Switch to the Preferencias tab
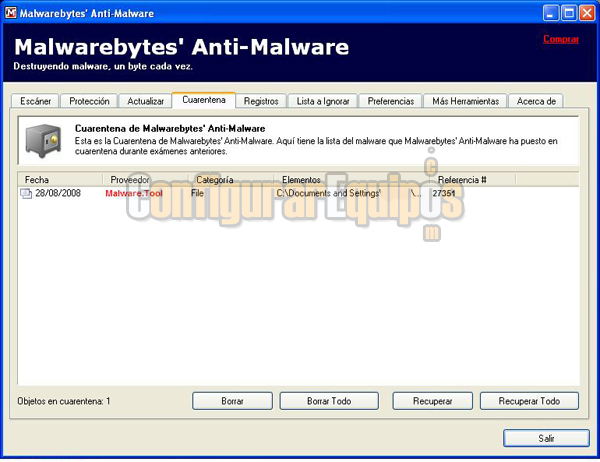 click(x=391, y=101)
